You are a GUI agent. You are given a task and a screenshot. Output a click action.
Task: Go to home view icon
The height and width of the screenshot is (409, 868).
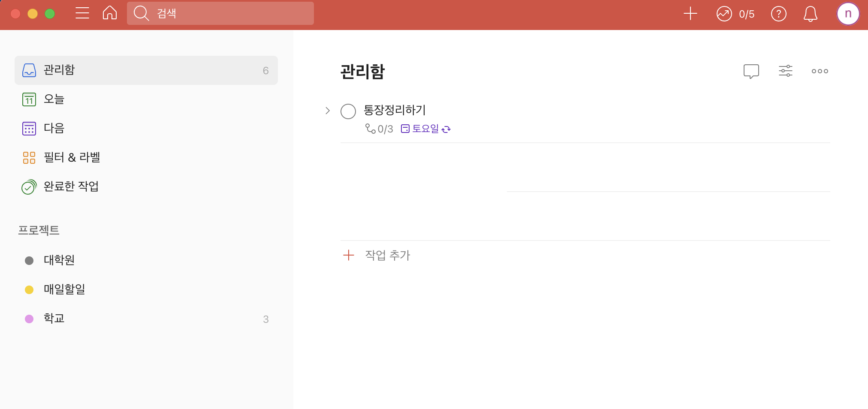110,13
